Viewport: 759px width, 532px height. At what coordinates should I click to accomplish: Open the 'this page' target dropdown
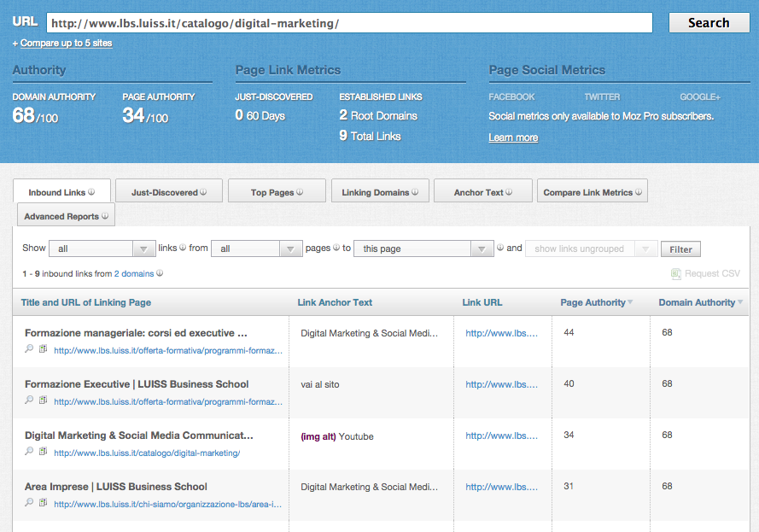pos(423,248)
